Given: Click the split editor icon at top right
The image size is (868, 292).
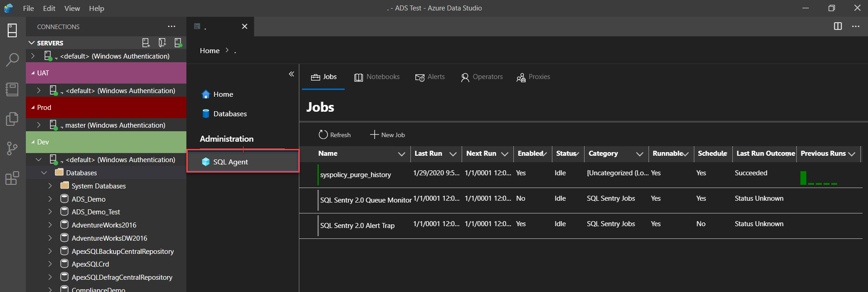Looking at the screenshot, I should 838,26.
